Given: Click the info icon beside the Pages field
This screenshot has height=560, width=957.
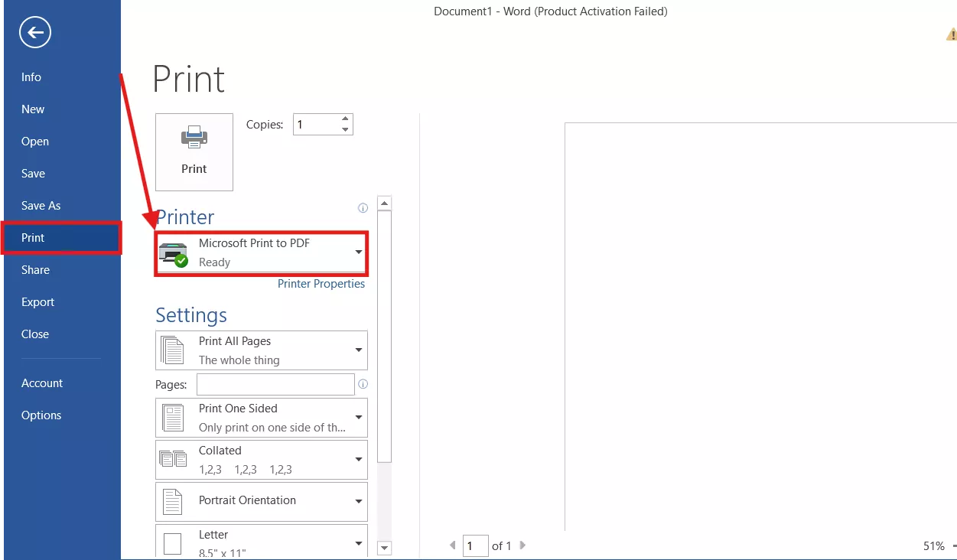Looking at the screenshot, I should pos(363,384).
